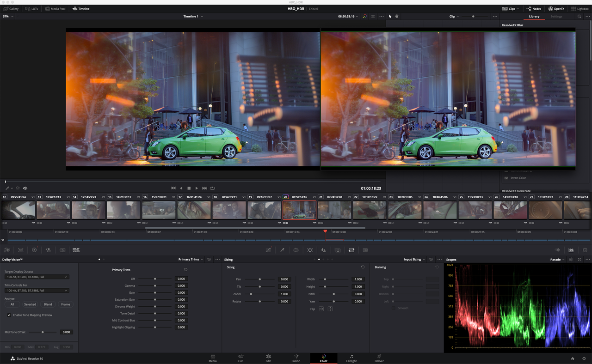Open the Tracker palette icon
Viewport: 592px width, 364px height.
pyautogui.click(x=310, y=250)
